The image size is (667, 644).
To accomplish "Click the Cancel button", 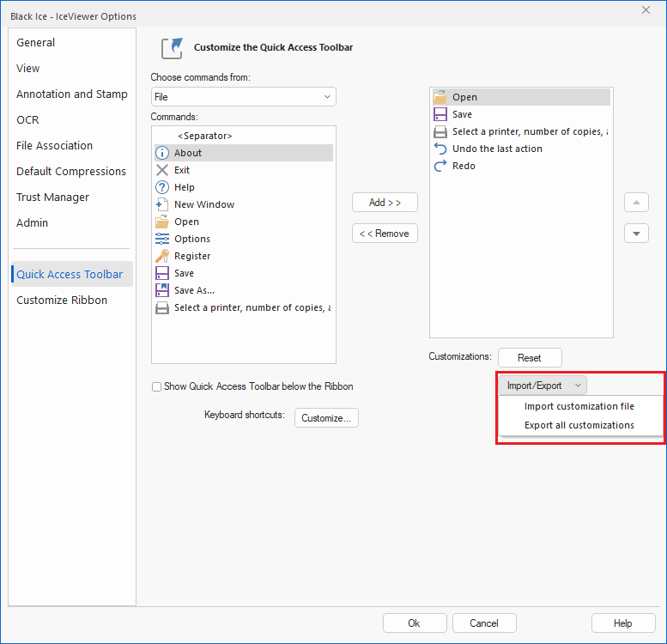I will [x=484, y=623].
